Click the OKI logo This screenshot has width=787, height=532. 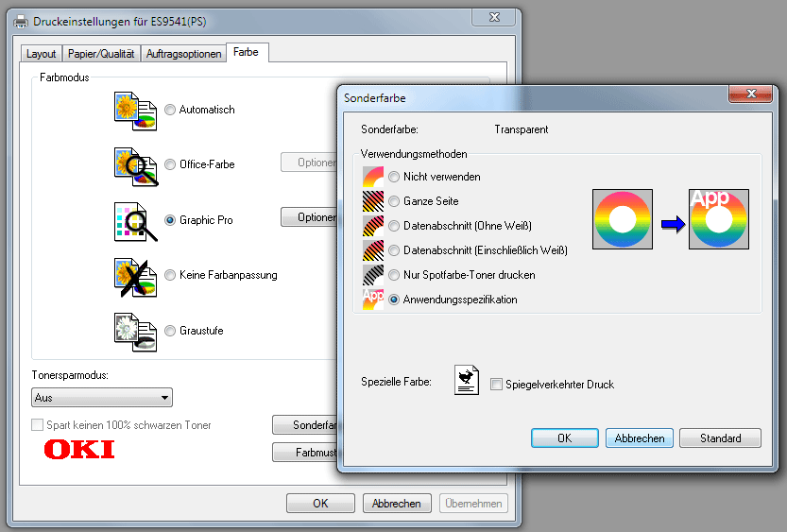(x=79, y=449)
